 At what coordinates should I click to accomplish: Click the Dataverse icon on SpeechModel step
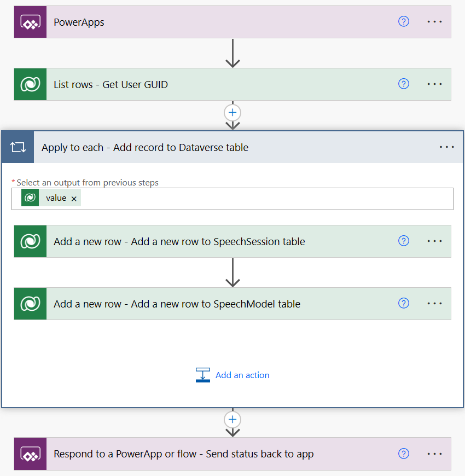30,304
